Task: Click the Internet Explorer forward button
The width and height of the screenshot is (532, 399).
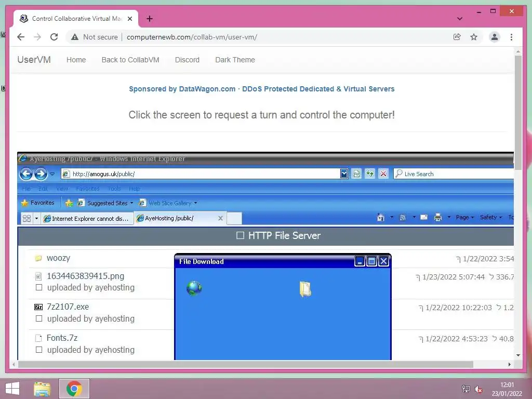Action: [x=41, y=174]
